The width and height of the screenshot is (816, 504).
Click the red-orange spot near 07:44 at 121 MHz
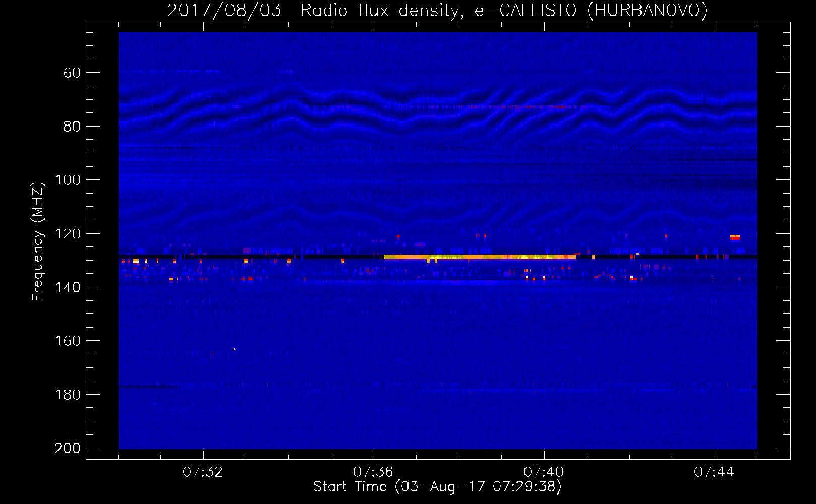tap(735, 237)
